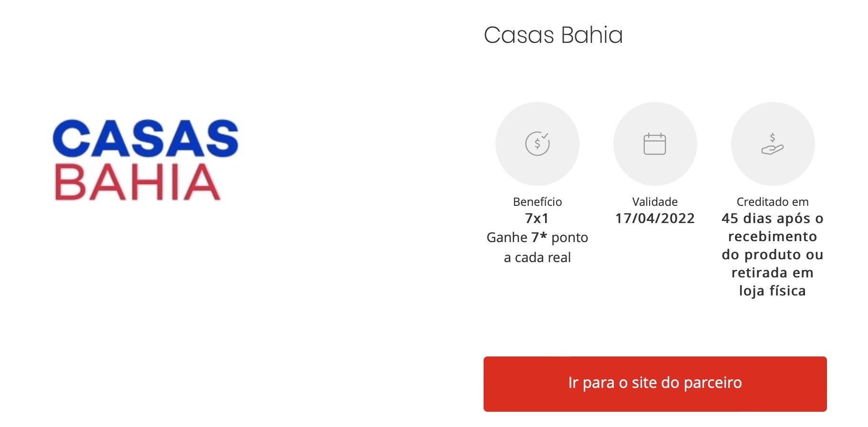Select the bold 7x1 benefit text
Viewport: 868px width, 427px height.
coord(537,218)
